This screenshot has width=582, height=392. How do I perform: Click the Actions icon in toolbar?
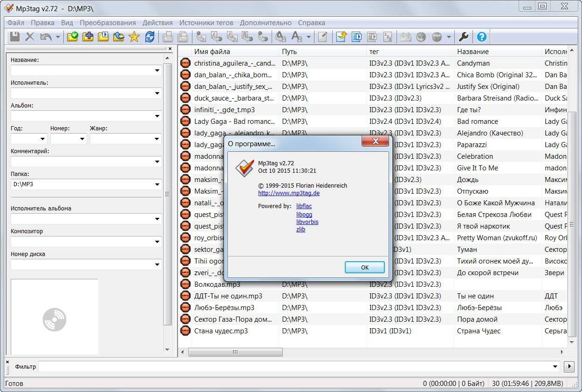281,37
